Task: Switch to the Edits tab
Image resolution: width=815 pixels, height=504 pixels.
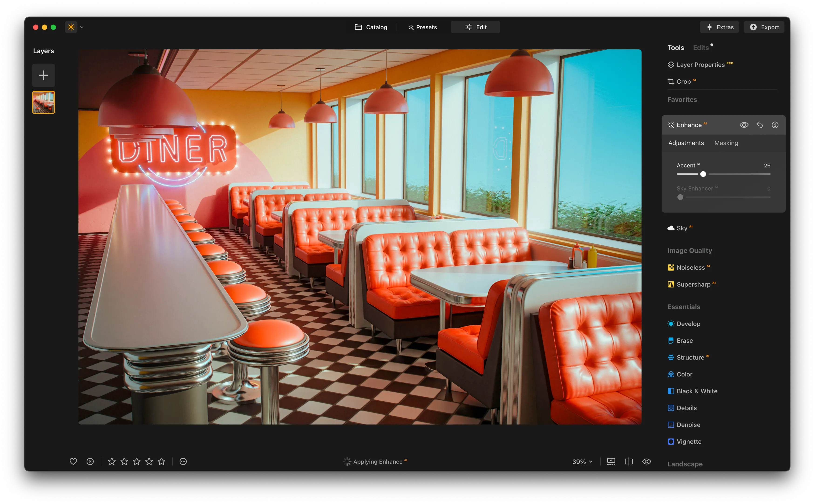Action: 701,48
